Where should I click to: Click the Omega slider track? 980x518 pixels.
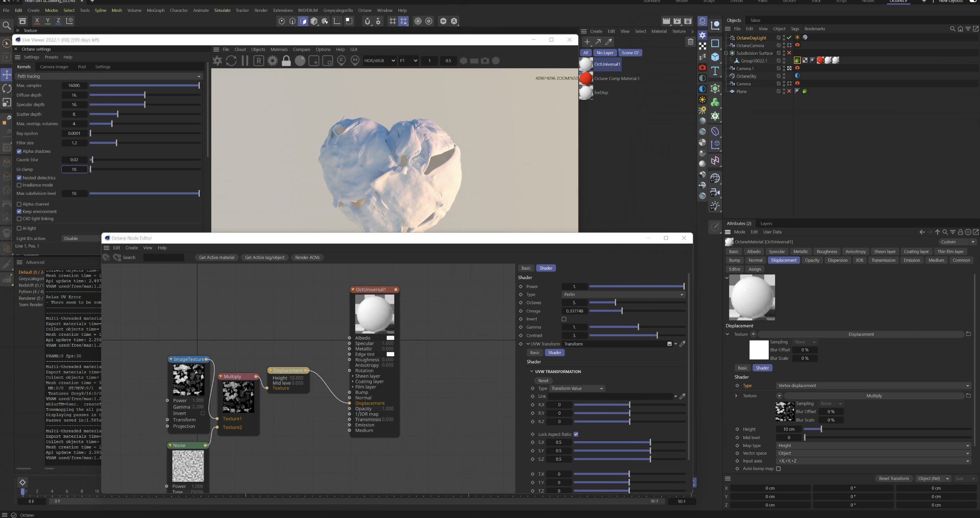pyautogui.click(x=647, y=311)
